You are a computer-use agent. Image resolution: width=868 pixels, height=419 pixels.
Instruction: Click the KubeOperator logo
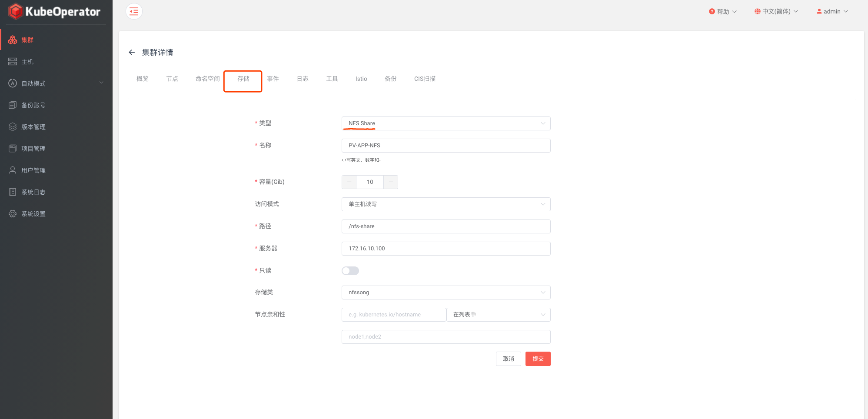(55, 11)
